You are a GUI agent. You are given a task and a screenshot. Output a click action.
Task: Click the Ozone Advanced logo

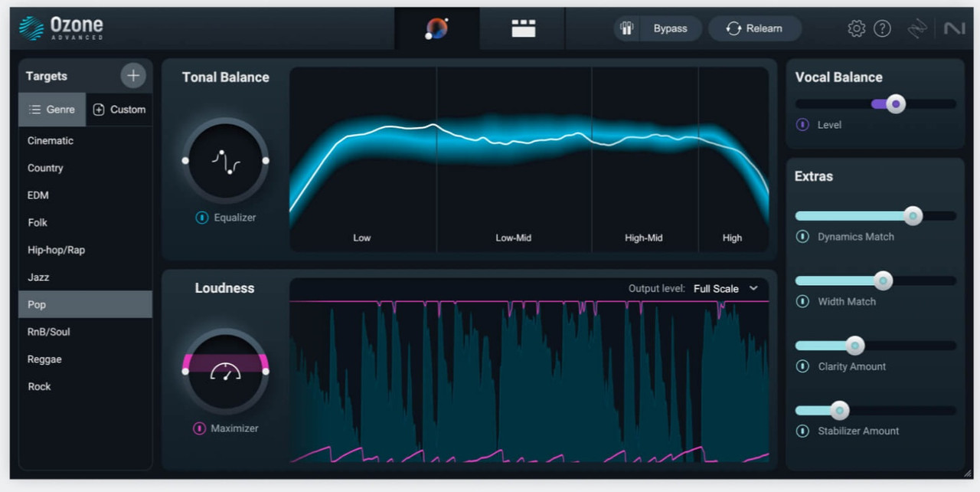[61, 28]
